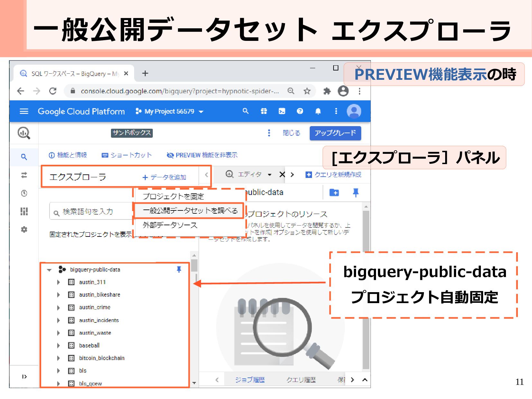Expand the sidebar with bottom-left arrow

[x=24, y=376]
